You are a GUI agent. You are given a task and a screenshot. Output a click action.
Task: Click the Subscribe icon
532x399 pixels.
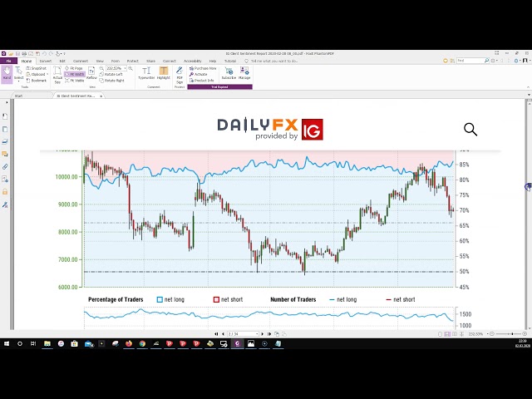[x=229, y=72]
